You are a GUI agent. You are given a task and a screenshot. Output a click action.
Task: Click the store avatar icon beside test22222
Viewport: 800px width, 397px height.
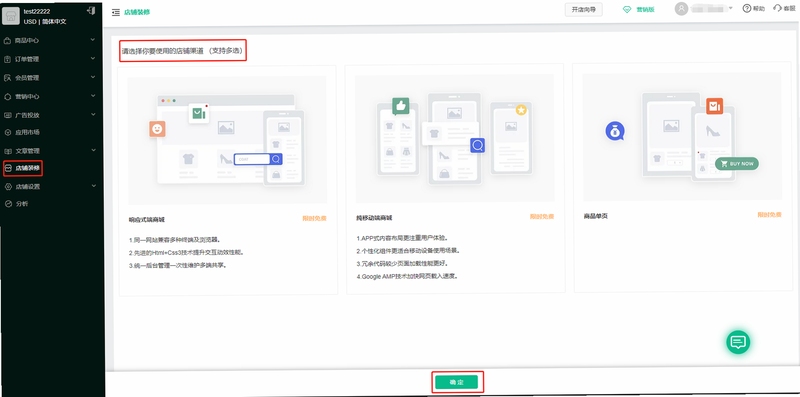coord(10,16)
